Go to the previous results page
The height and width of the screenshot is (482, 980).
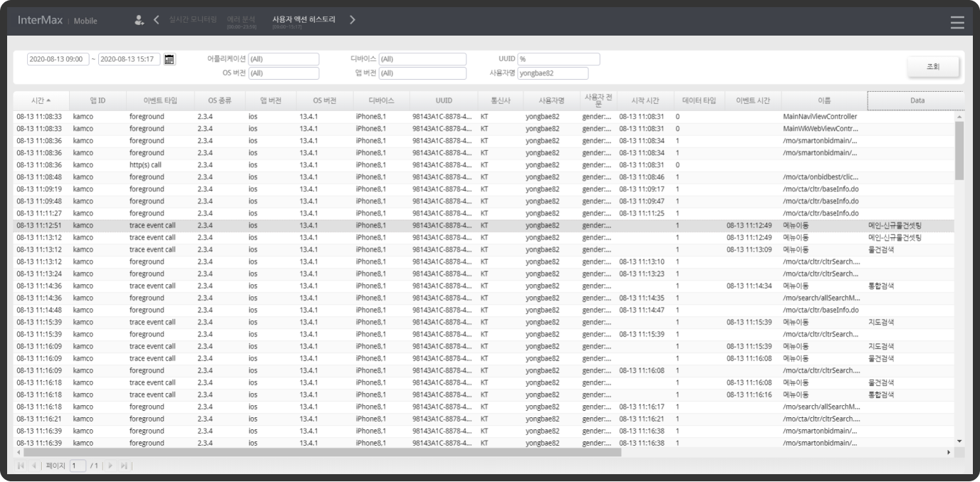tap(34, 466)
